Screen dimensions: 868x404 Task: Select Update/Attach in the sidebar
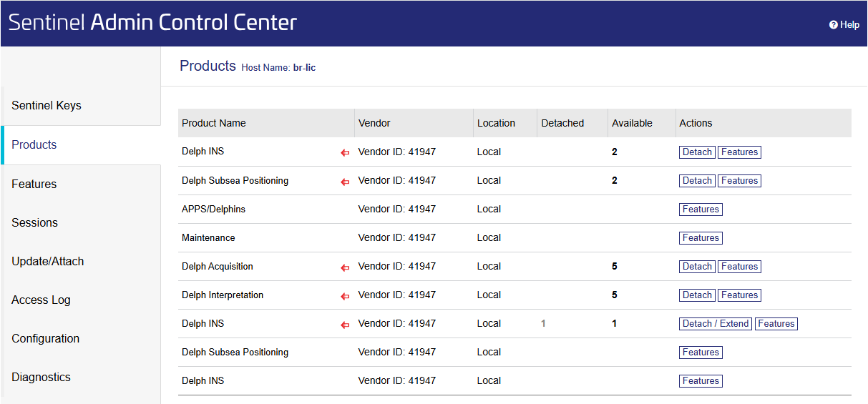48,261
